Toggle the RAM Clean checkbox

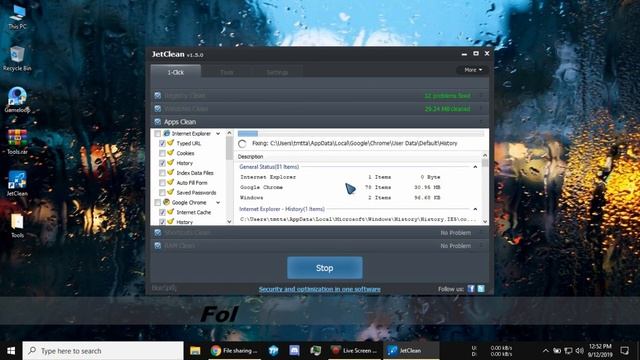click(158, 246)
